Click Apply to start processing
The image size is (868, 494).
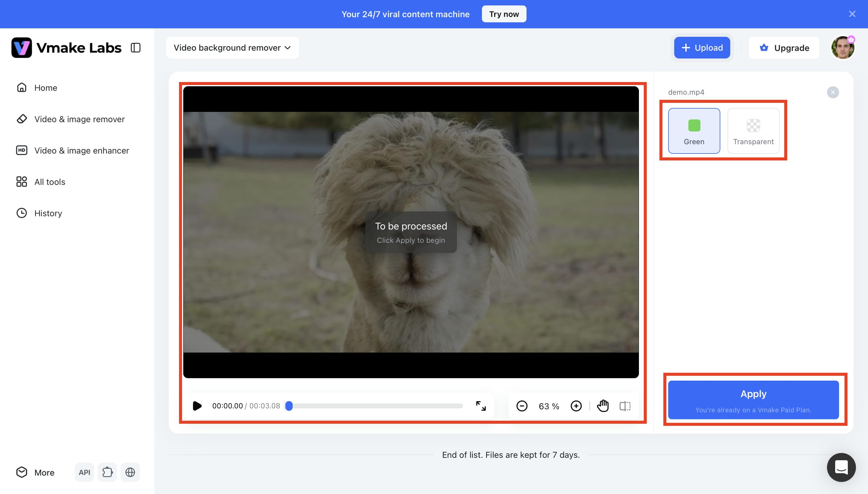click(753, 400)
